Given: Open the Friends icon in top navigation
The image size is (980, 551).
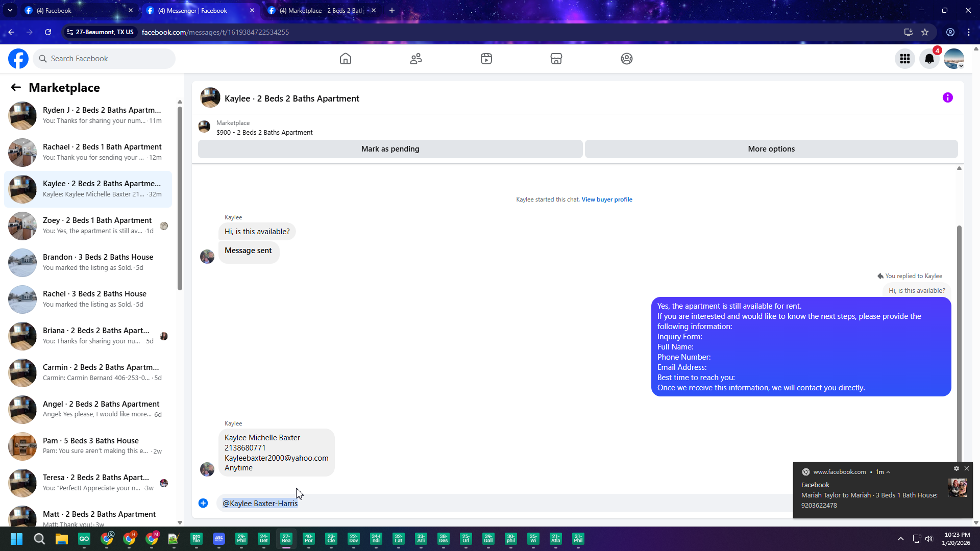Looking at the screenshot, I should click(416, 59).
